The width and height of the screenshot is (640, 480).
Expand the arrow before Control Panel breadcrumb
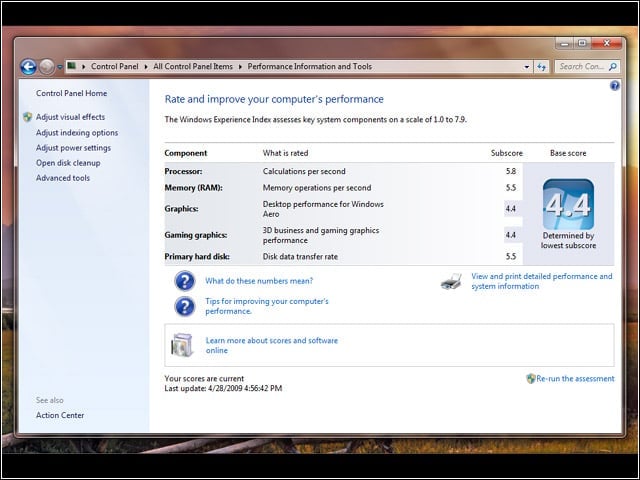pos(83,67)
